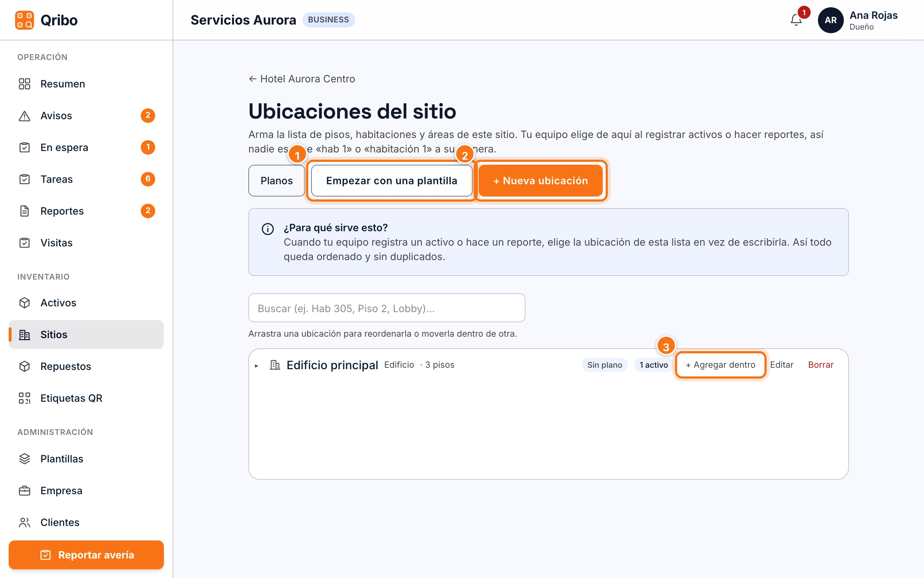Click the Tareas count badge 6
Viewport: 924px width, 578px height.
point(148,178)
